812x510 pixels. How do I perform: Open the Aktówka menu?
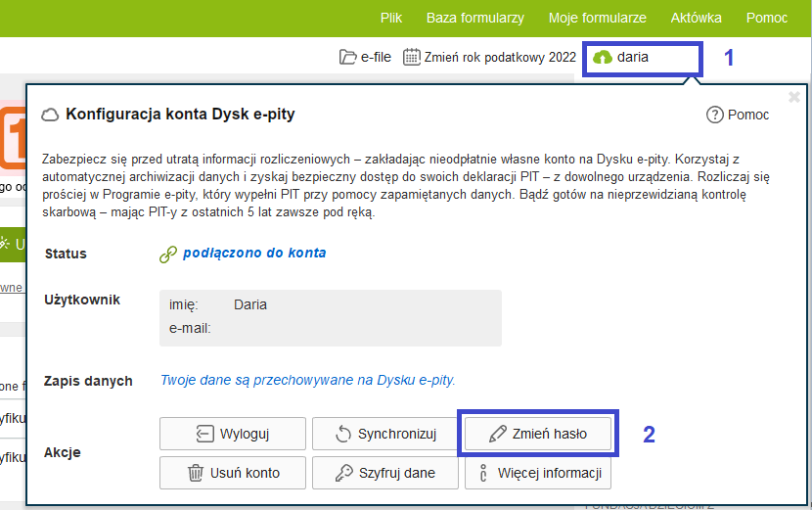click(x=697, y=18)
